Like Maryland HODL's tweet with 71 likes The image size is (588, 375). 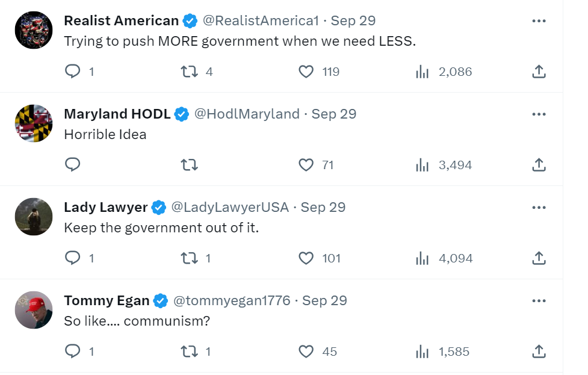click(306, 164)
